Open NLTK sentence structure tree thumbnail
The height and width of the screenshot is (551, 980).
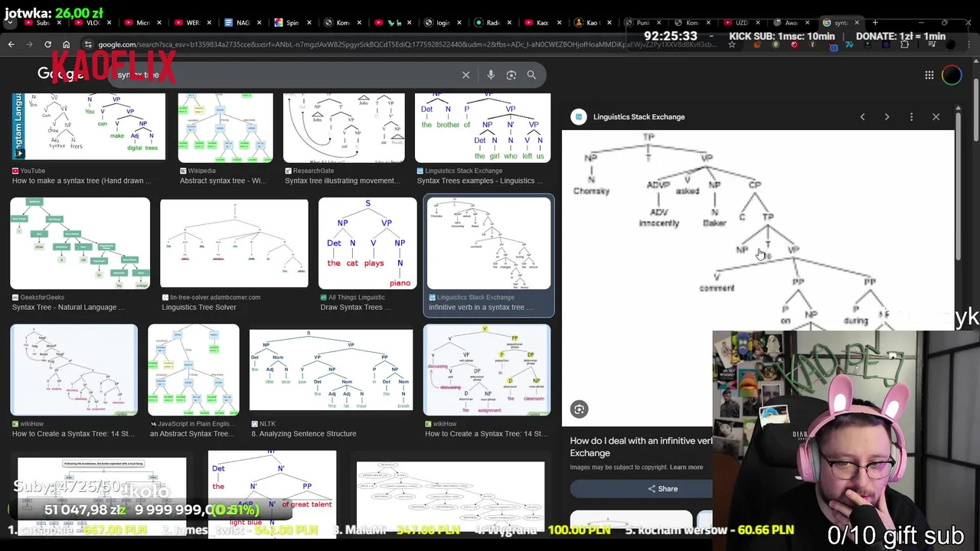coord(331,370)
